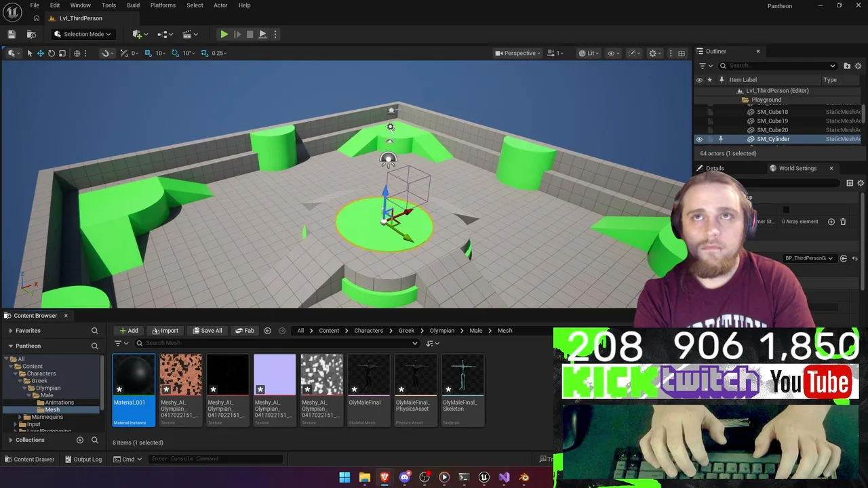Open the Perspective view mode dropdown
868x488 pixels.
tap(518, 53)
